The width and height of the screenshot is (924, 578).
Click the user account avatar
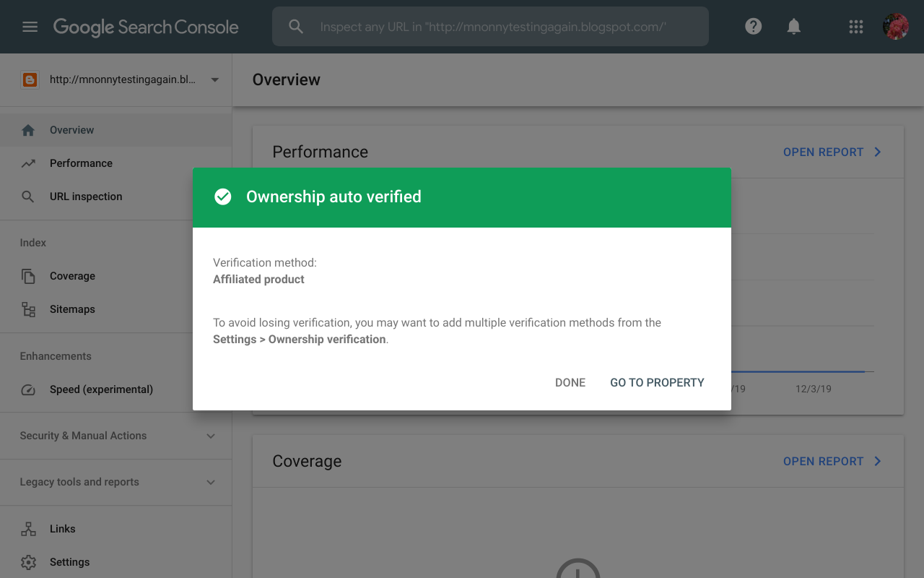(x=895, y=27)
